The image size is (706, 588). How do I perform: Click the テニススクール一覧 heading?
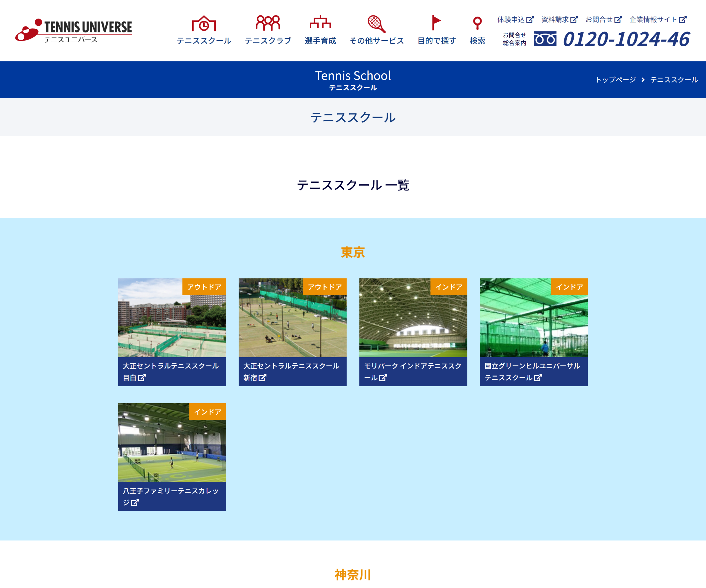[353, 185]
